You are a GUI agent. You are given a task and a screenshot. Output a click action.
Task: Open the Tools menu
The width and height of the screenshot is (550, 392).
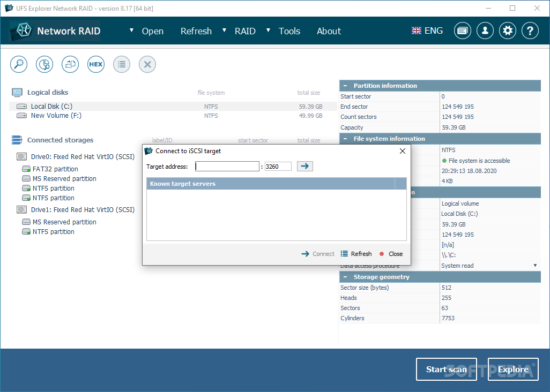[289, 31]
